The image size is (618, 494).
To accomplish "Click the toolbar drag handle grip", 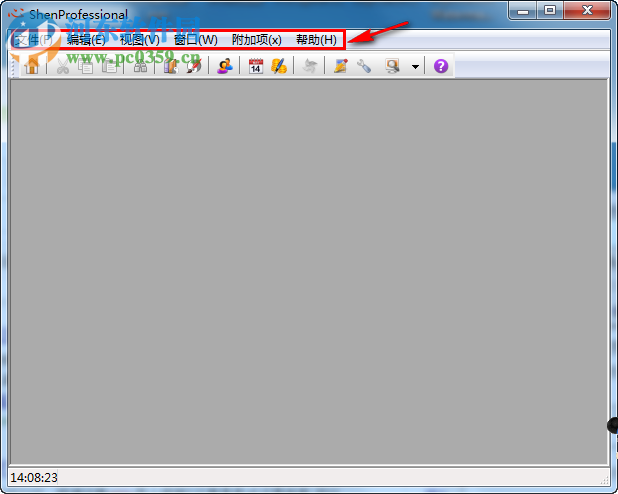I will click(13, 66).
